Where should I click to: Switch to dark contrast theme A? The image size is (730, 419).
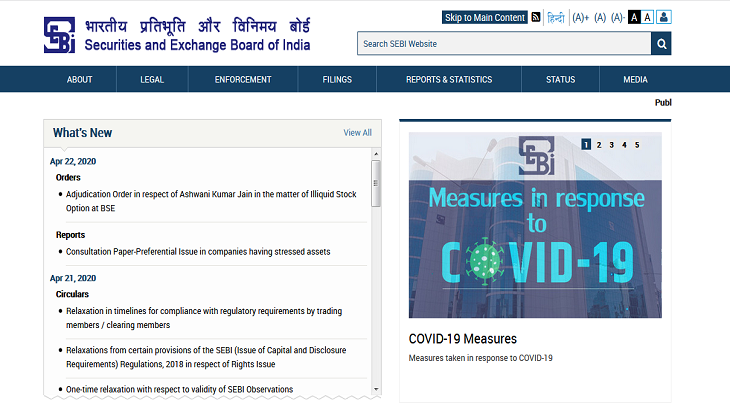634,17
